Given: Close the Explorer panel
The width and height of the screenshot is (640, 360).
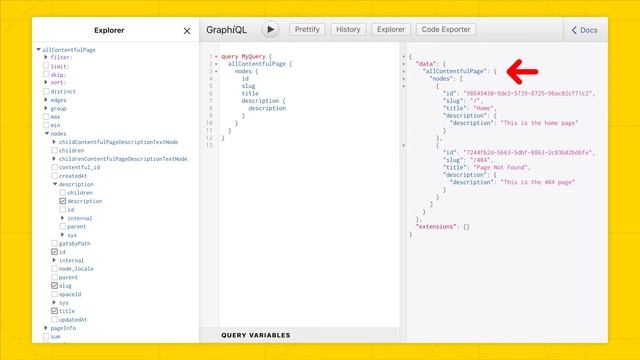Looking at the screenshot, I should coord(187,31).
